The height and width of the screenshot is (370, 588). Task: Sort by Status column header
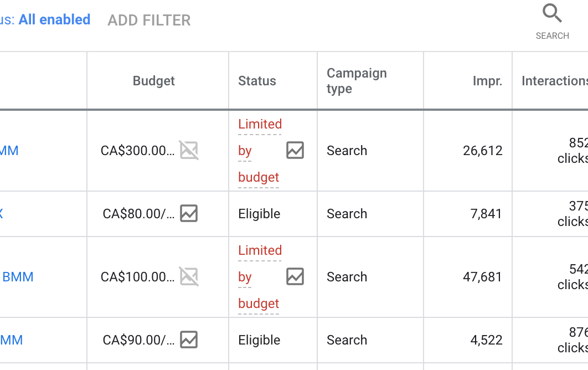(257, 81)
